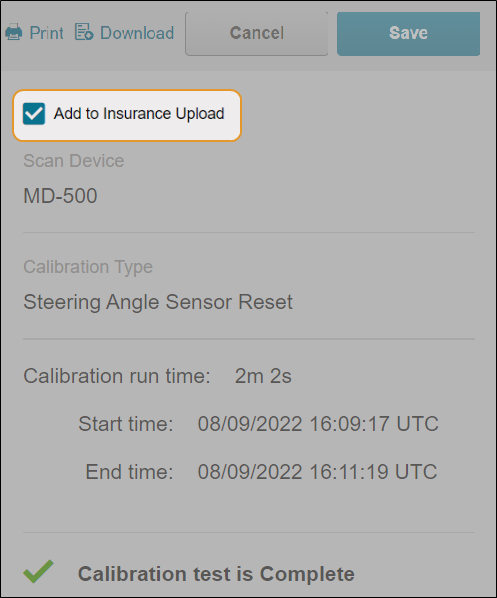
Task: Save the calibration report
Action: 408,34
